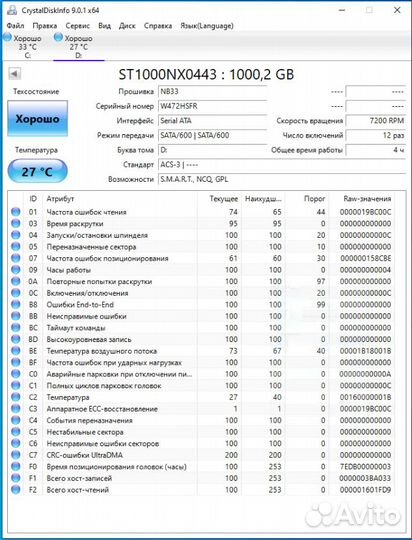The image size is (412, 540).
Task: Click the firmware field NB33
Action: pyautogui.click(x=213, y=92)
